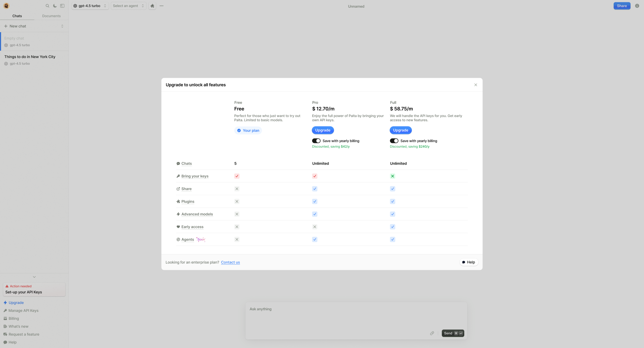Viewport: 644px width, 348px height.
Task: Switch to the Documents tab
Action: (51, 16)
